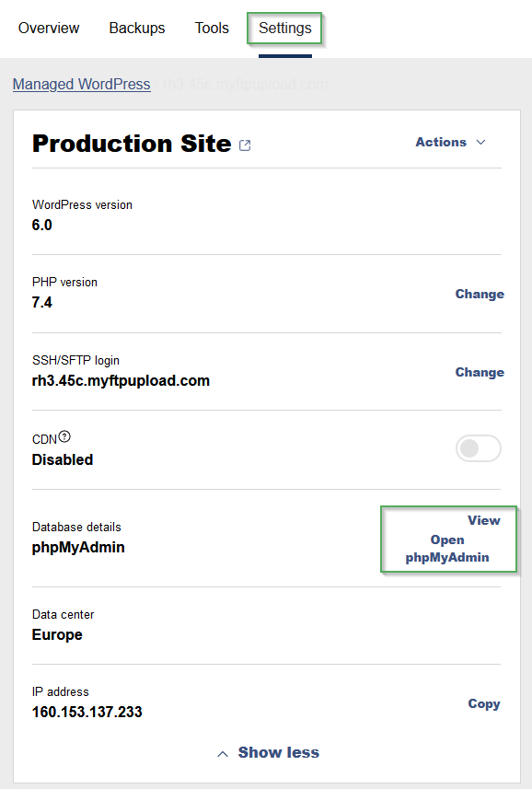The width and height of the screenshot is (532, 789).
Task: Change the PHP version
Action: pos(480,294)
